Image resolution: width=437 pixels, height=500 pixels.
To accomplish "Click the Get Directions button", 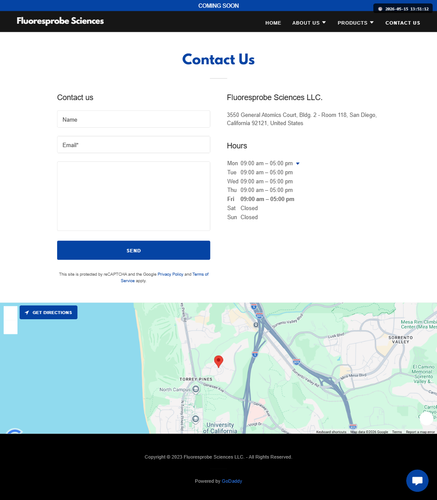I will (x=49, y=312).
